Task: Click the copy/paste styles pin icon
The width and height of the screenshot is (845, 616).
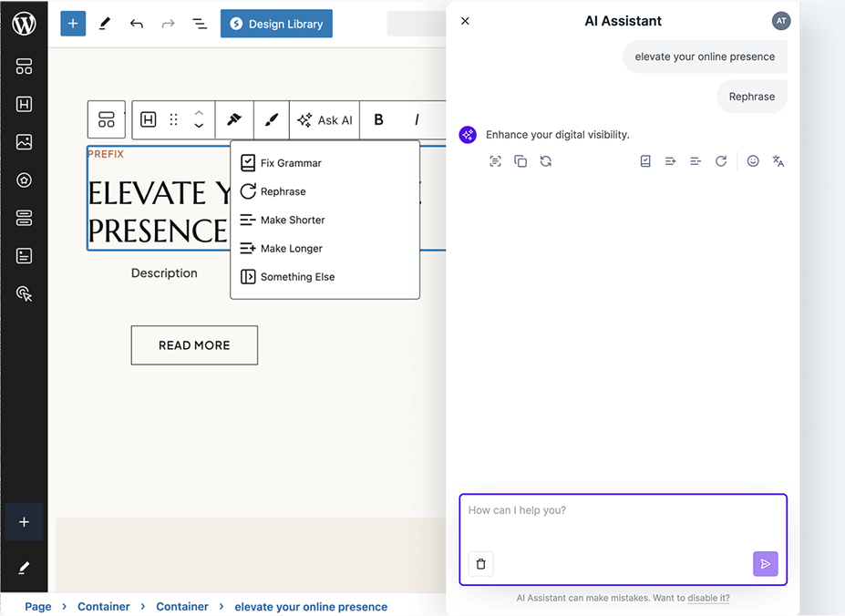Action: pos(234,119)
